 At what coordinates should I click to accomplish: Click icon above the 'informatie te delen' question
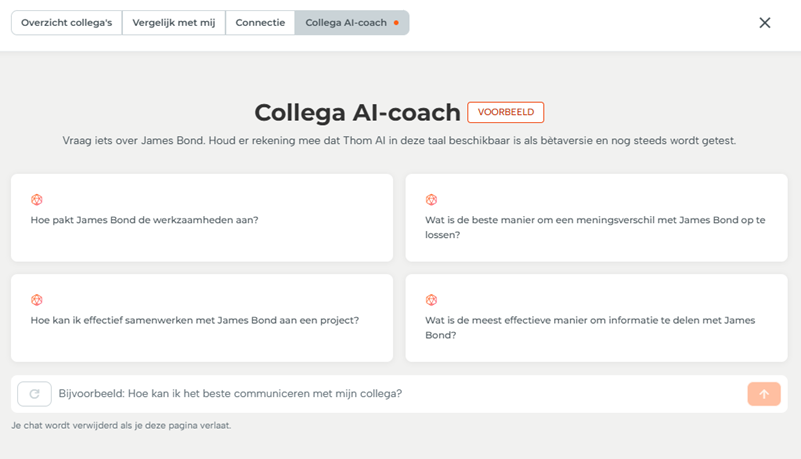point(432,300)
